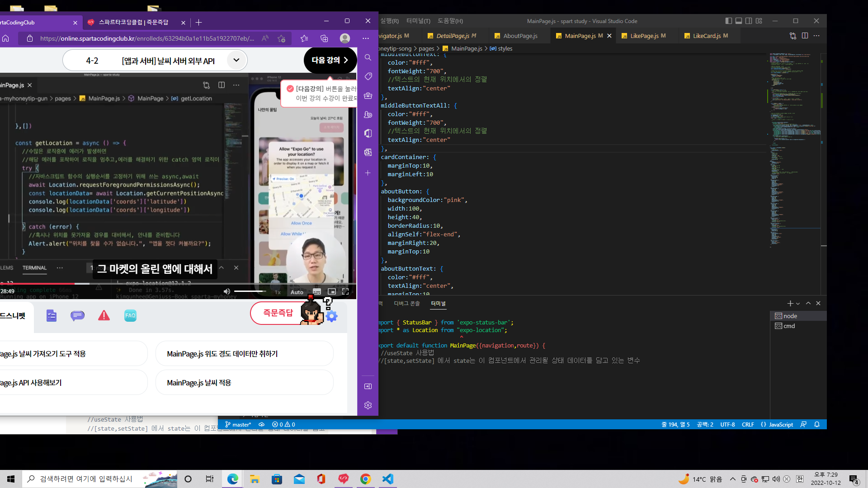Toggle picture-in-picture for the video

coord(332,291)
